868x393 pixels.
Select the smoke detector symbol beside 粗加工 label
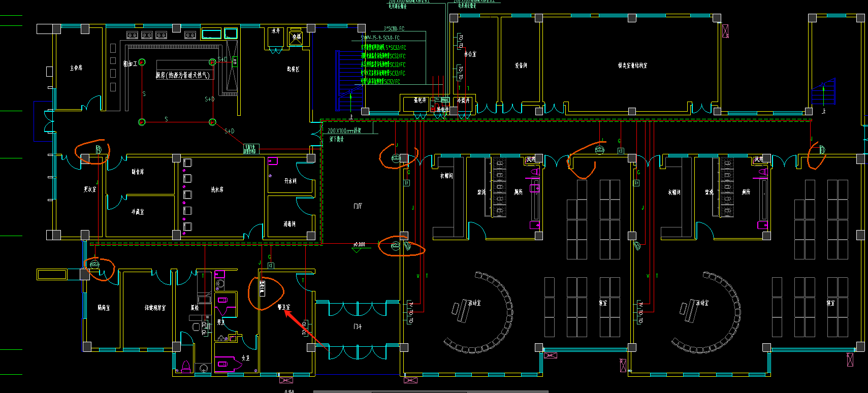point(142,62)
